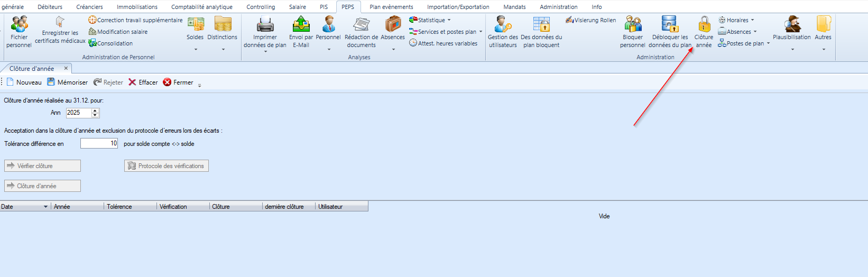Open Attest. heures variables

pyautogui.click(x=443, y=43)
